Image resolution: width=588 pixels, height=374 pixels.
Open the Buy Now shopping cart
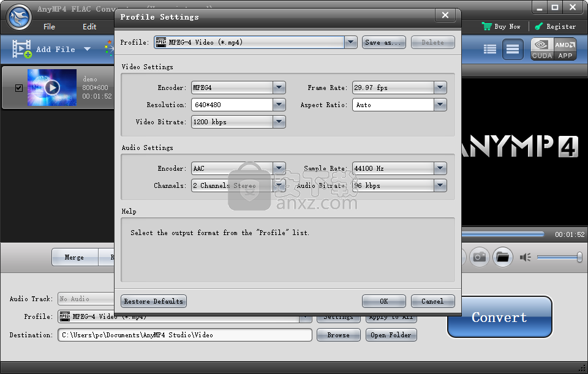coord(487,26)
